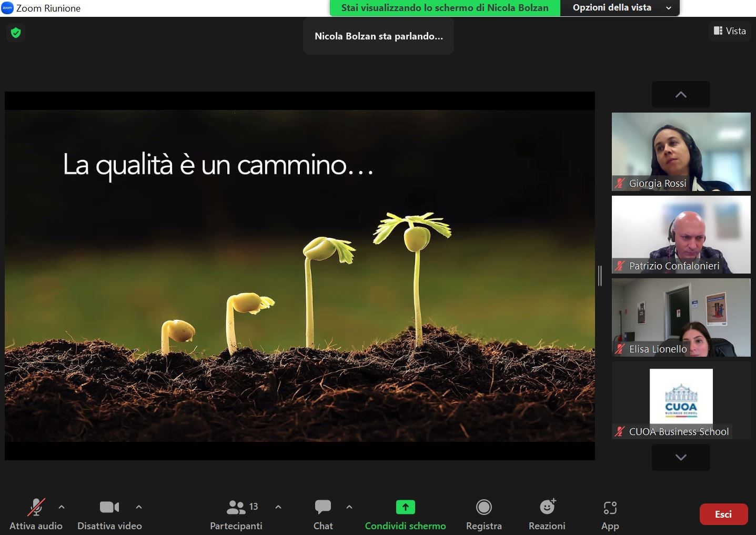Click the green encryption shield icon
756x535 pixels.
(16, 33)
